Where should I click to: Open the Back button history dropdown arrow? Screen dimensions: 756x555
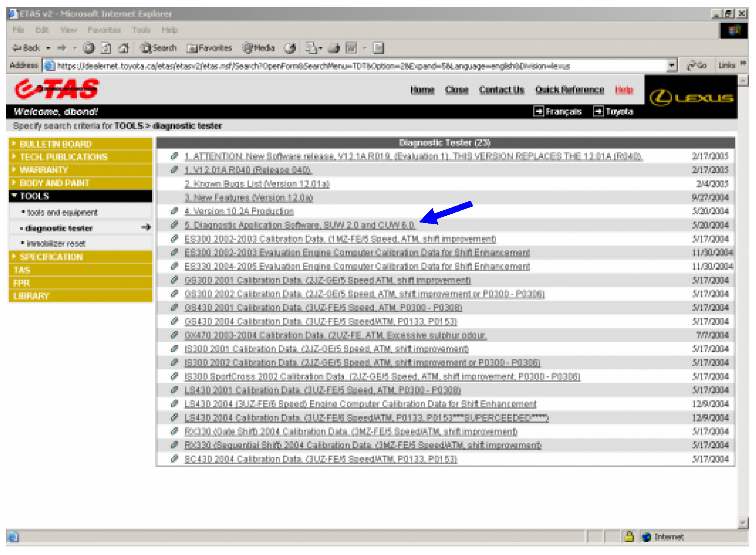pos(48,48)
